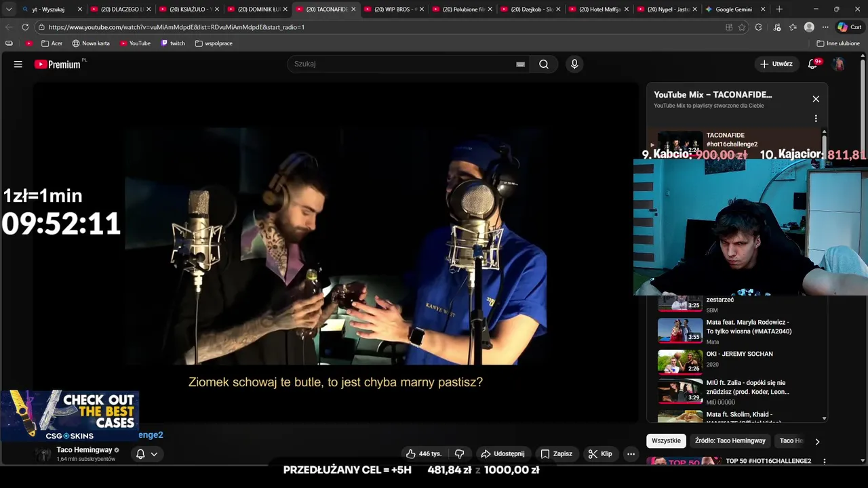The height and width of the screenshot is (488, 868).
Task: Close the Google Gemini tab
Action: click(763, 9)
